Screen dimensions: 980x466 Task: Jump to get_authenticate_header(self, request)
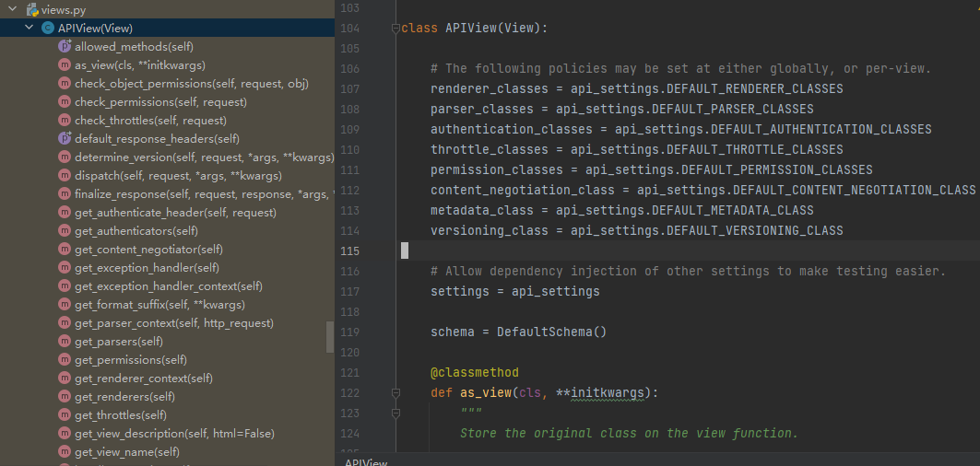coord(175,213)
